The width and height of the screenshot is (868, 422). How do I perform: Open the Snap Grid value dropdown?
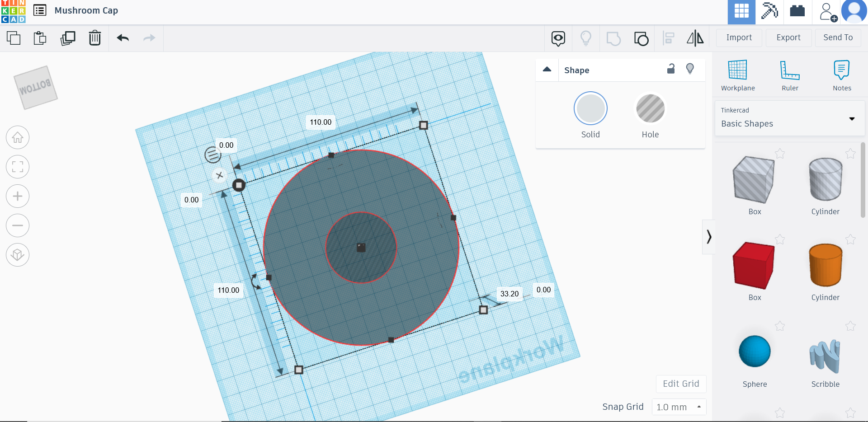click(x=679, y=407)
